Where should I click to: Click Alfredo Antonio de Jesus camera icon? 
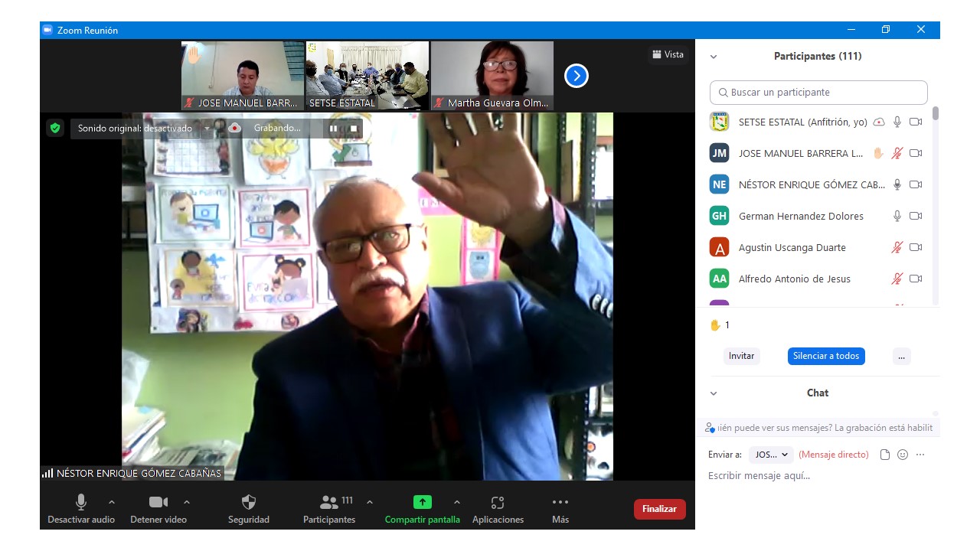click(916, 279)
